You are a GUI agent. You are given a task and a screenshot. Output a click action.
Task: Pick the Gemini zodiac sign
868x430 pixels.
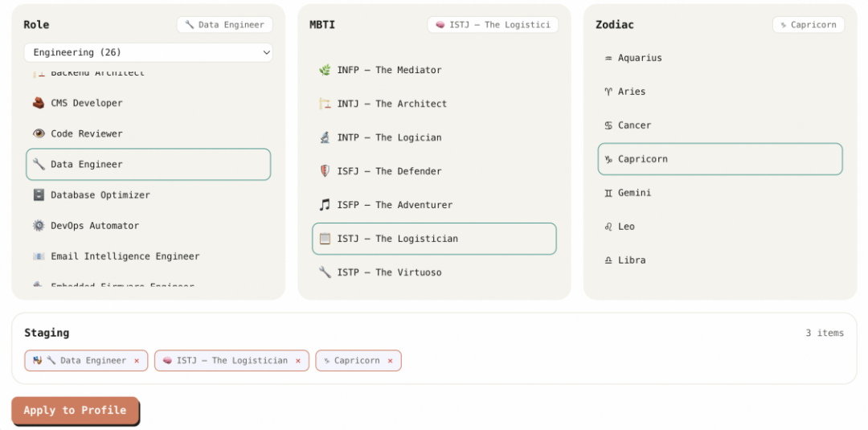[x=634, y=193]
